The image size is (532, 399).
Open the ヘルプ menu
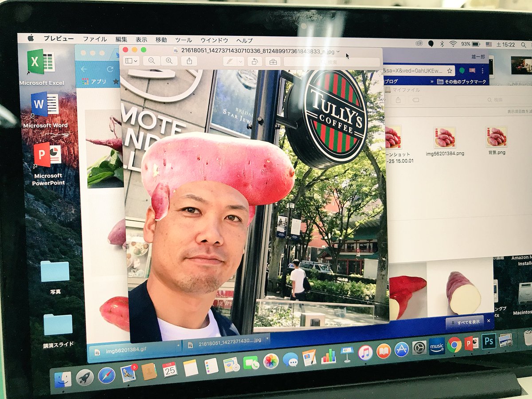point(244,40)
